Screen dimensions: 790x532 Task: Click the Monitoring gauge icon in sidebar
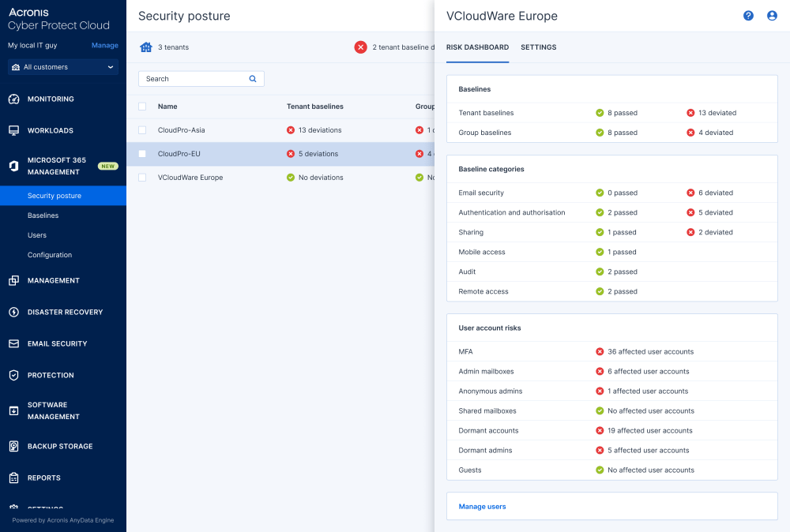[13, 99]
